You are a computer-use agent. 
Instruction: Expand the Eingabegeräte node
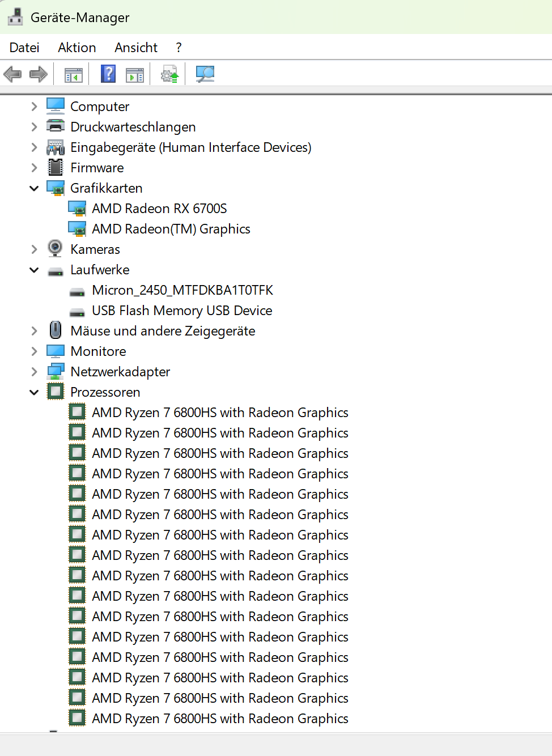tap(34, 147)
